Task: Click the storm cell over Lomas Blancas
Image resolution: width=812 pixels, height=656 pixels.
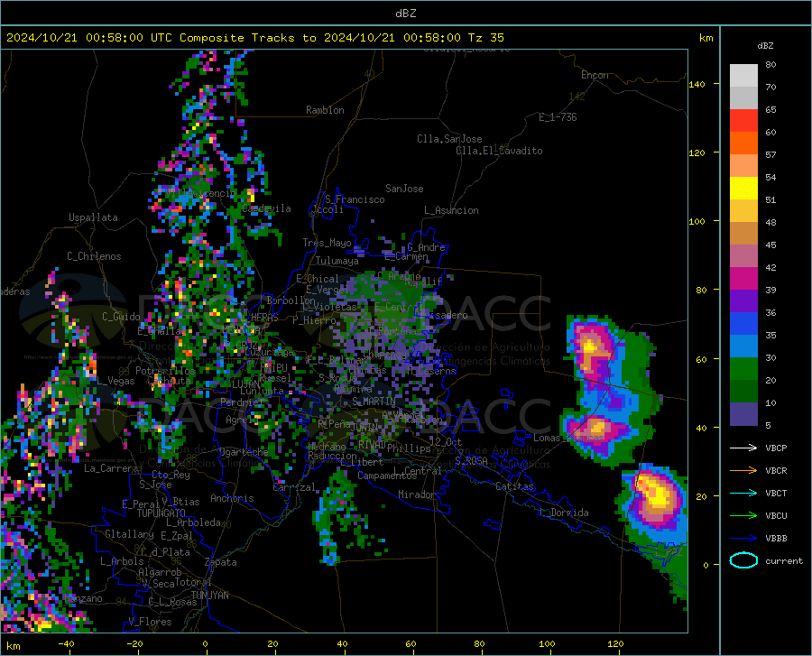Action: [x=596, y=429]
